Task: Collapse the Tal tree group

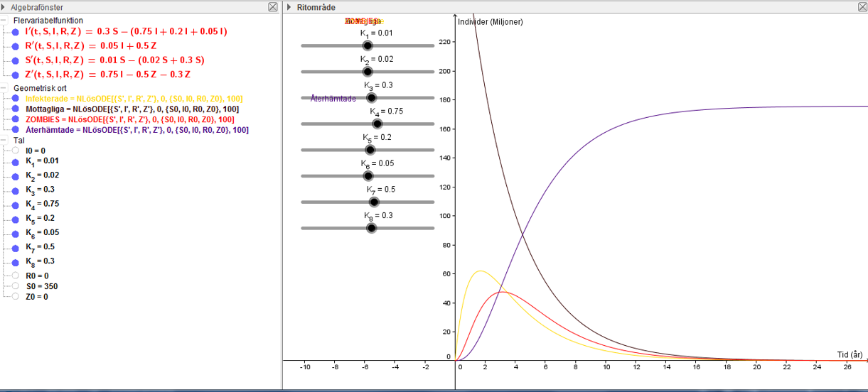Action: pos(6,141)
